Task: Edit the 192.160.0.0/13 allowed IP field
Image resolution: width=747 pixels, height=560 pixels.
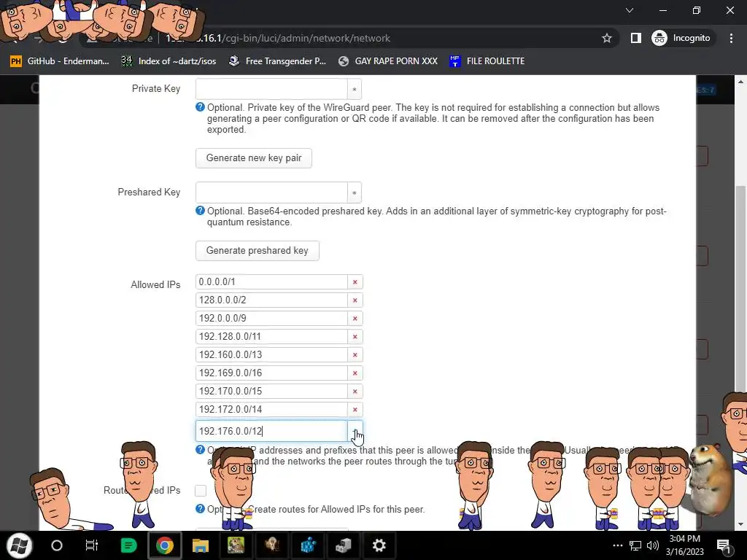Action: click(271, 355)
